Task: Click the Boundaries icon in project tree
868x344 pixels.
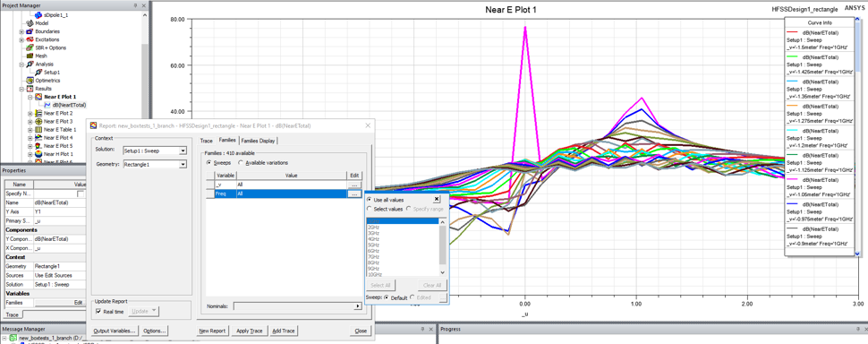Action: coord(30,31)
